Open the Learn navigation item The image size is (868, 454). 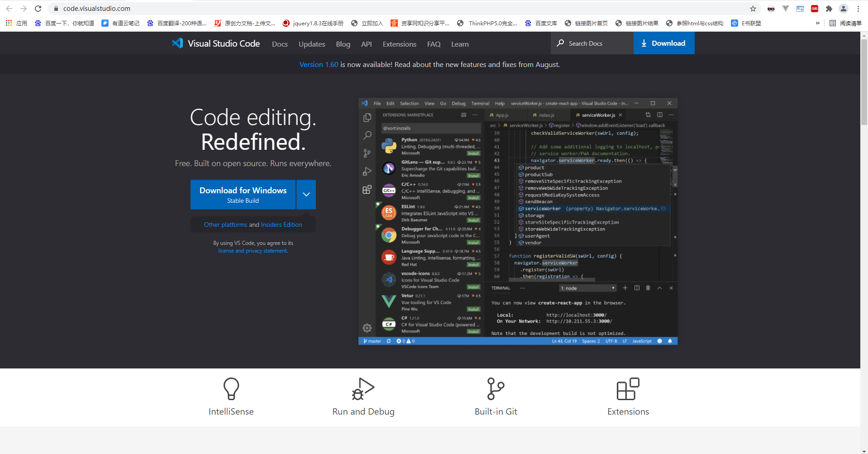460,44
